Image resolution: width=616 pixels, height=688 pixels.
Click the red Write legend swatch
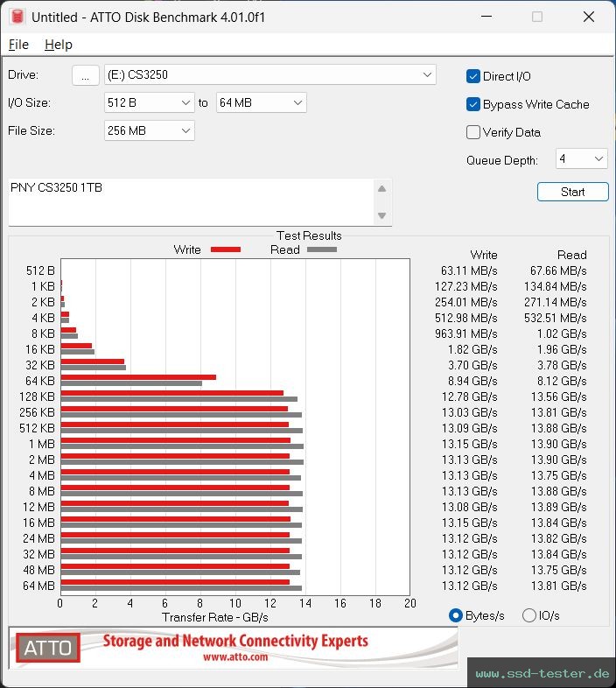[x=226, y=249]
